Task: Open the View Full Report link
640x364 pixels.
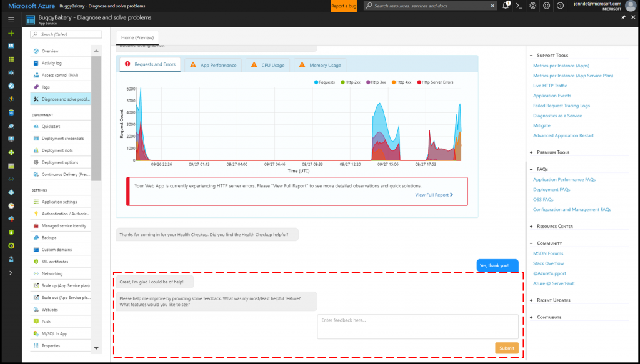Action: [x=434, y=195]
